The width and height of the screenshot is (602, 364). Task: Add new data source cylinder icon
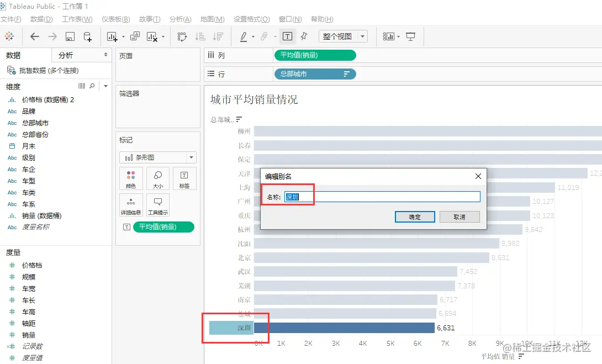tap(87, 36)
